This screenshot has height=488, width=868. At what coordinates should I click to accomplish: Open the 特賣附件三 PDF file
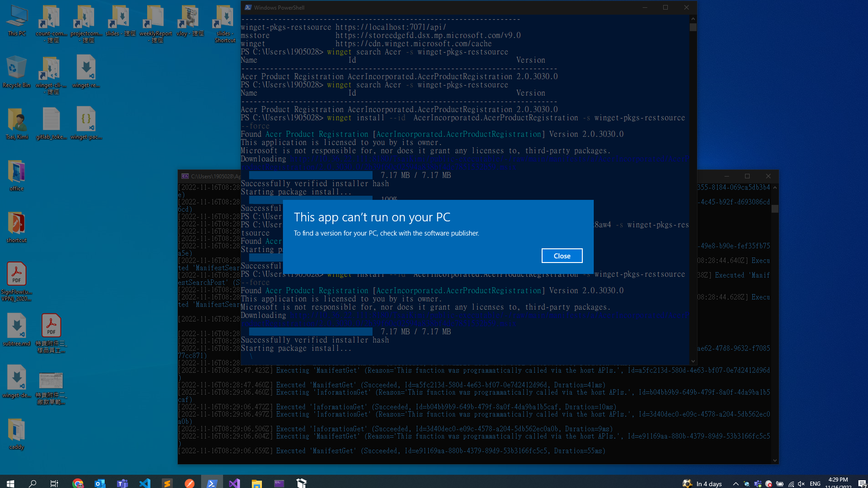click(51, 333)
